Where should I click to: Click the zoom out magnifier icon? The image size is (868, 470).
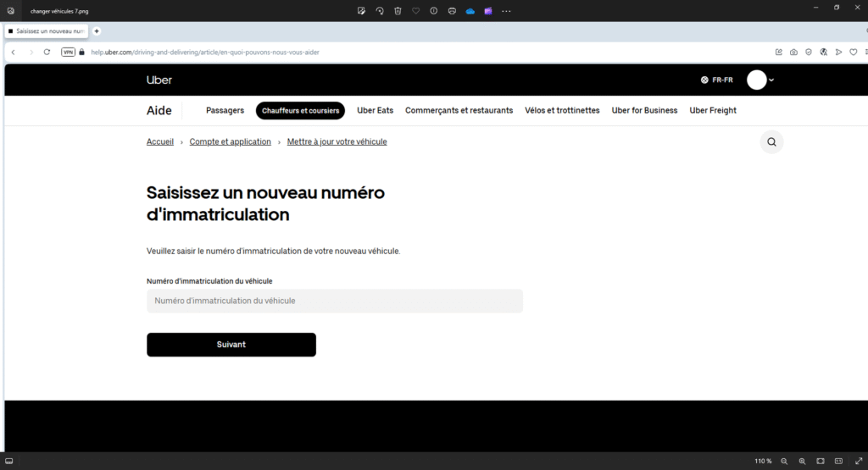click(x=784, y=462)
